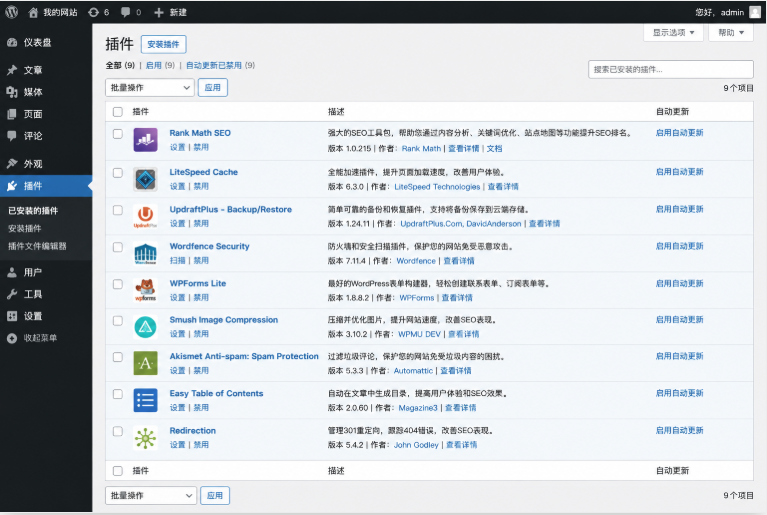767x515 pixels.
Task: Click the 文章 pin icon in sidebar
Action: click(12, 70)
